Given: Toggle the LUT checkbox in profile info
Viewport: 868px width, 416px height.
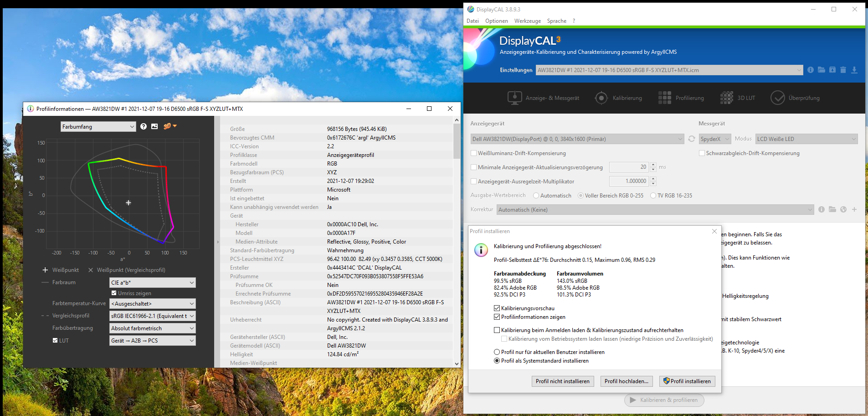Looking at the screenshot, I should tap(55, 340).
